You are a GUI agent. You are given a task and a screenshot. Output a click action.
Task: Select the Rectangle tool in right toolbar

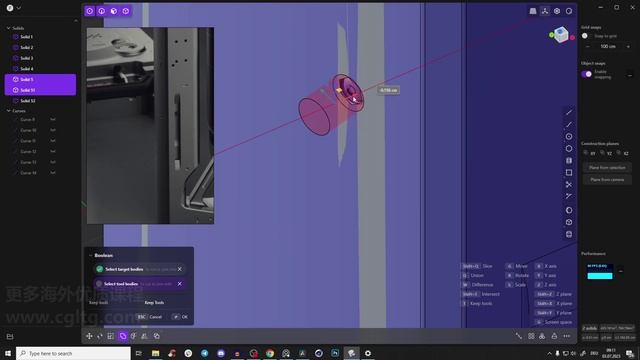click(x=569, y=173)
